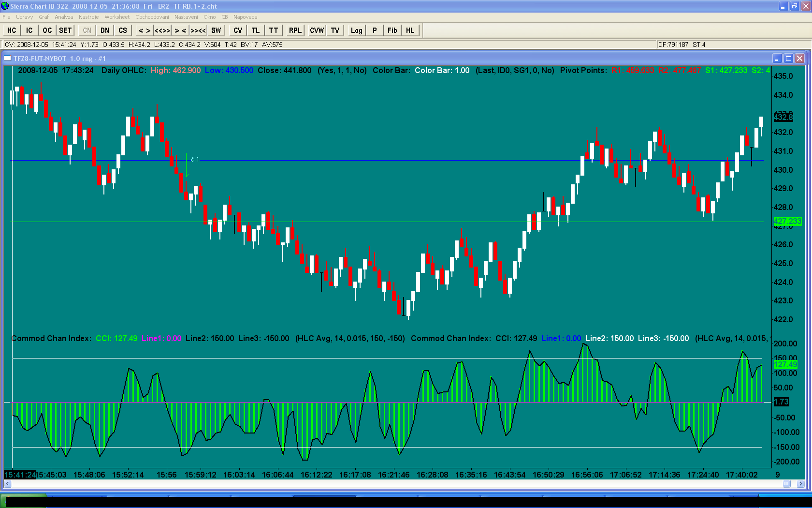
Task: Select the TL toolbar button
Action: tap(255, 30)
